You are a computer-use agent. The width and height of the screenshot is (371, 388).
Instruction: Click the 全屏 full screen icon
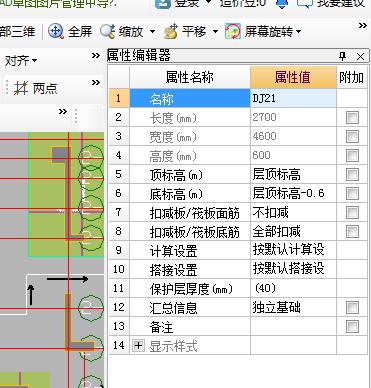pyautogui.click(x=55, y=31)
